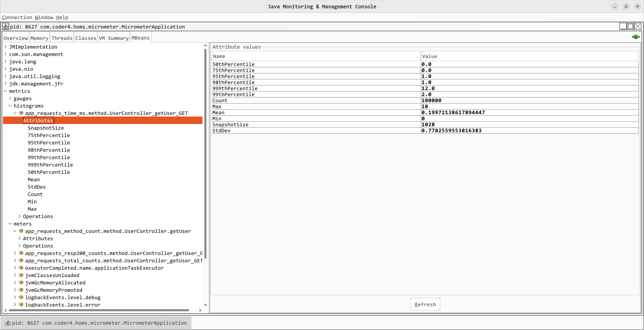Click the green connection status icon

[x=635, y=37]
